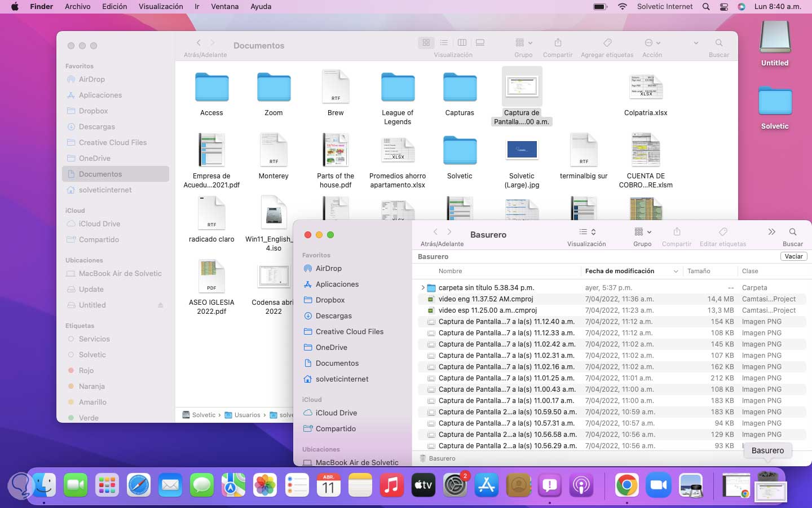Click Usuarios in Documentos path bar
812x508 pixels.
coord(243,415)
